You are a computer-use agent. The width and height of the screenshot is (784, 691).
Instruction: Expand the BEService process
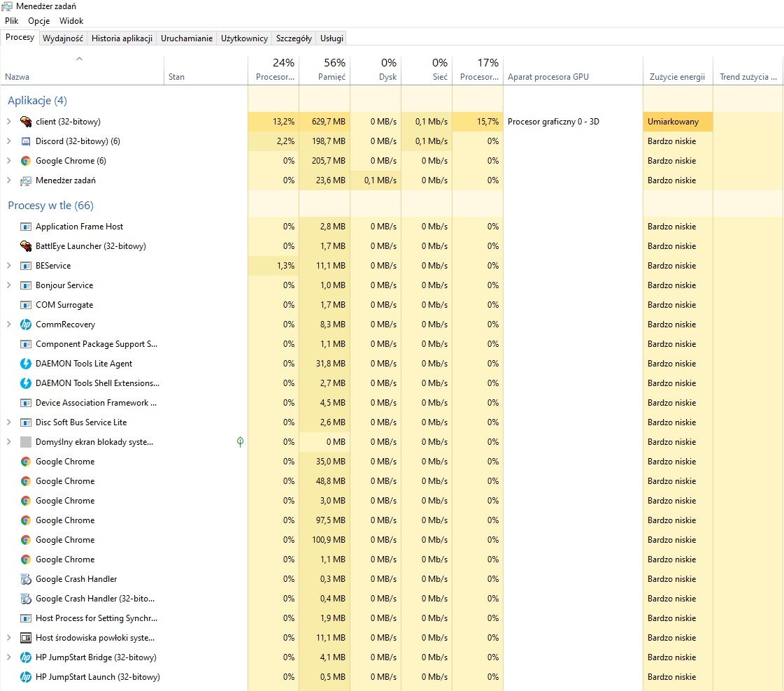coord(8,266)
